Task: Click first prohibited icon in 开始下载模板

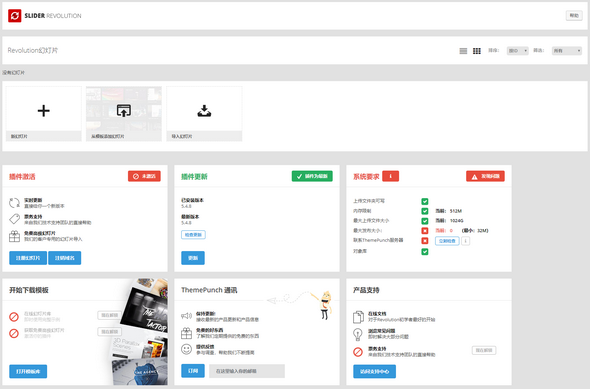Action: (14, 317)
